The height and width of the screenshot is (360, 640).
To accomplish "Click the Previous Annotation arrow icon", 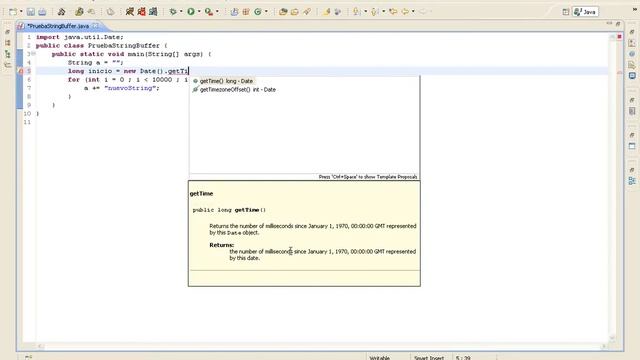I will coord(374,12).
